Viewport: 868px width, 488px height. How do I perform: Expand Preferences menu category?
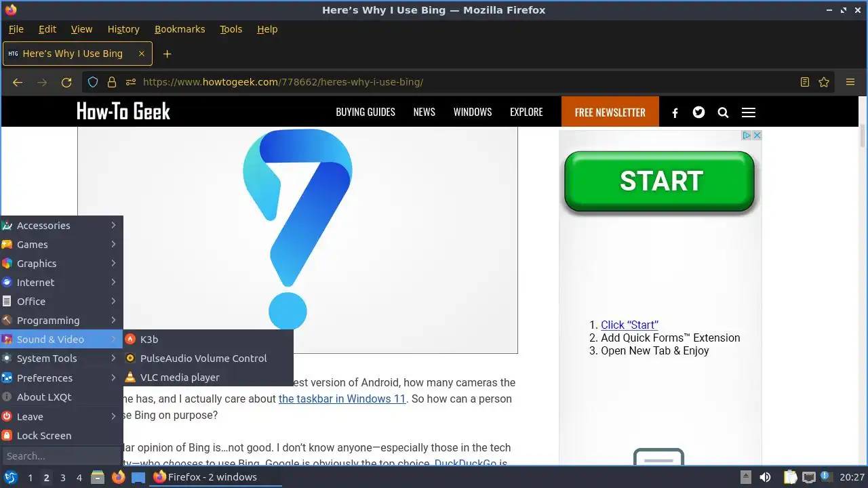pos(61,378)
